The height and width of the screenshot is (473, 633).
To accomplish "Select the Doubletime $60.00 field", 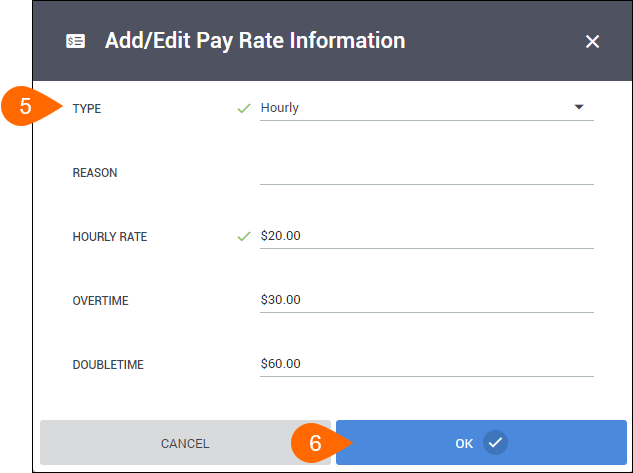I will [427, 364].
